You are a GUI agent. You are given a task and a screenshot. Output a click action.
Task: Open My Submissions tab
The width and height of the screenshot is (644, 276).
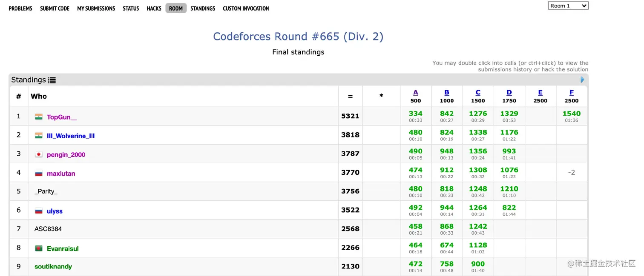tap(96, 9)
